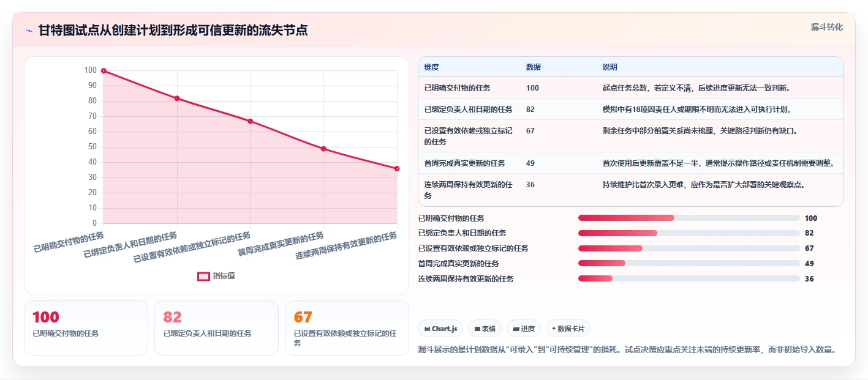
Task: Click the chart point at value 49
Action: pyautogui.click(x=323, y=149)
